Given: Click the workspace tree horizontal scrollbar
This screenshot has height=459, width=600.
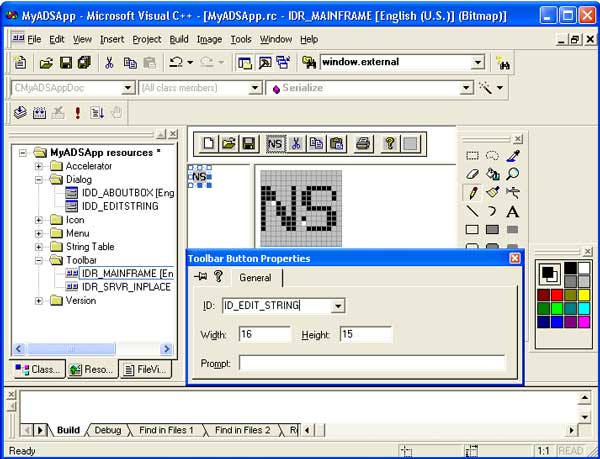Looking at the screenshot, I should coord(93,349).
